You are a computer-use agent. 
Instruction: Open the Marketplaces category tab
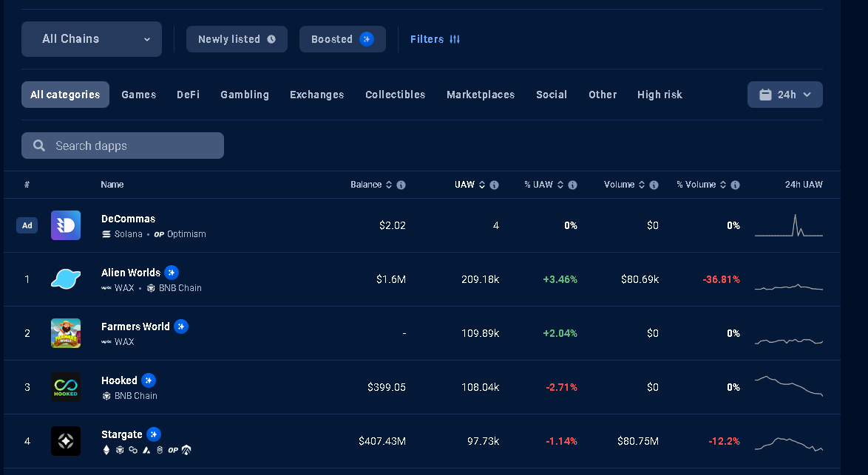(481, 95)
